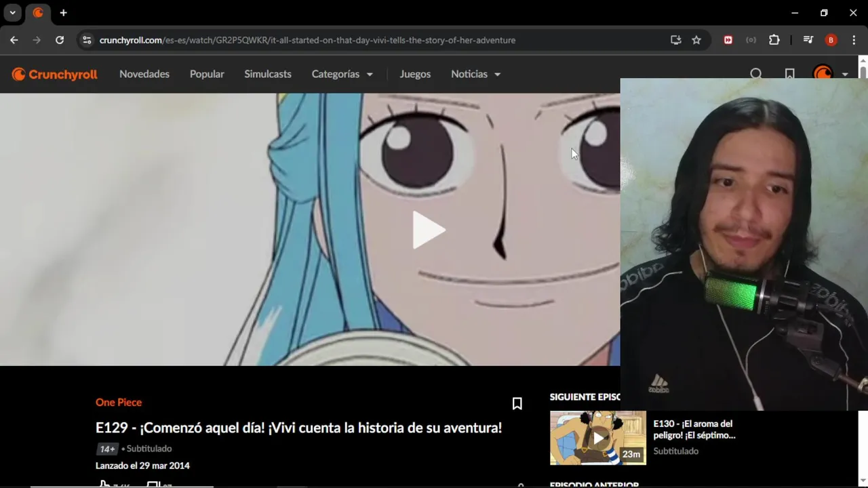The image size is (868, 488).
Task: Click the Lanzado el 29 mar 2014 text
Action: click(142, 466)
